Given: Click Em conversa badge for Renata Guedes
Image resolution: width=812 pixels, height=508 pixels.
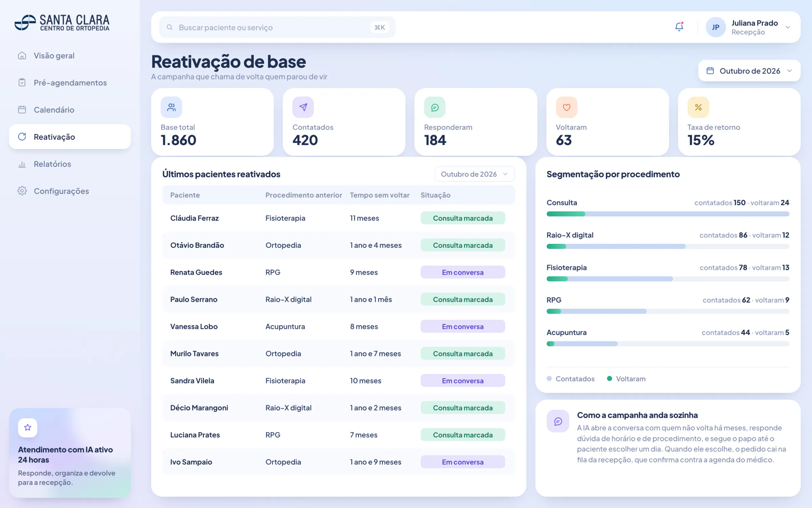Looking at the screenshot, I should (463, 272).
